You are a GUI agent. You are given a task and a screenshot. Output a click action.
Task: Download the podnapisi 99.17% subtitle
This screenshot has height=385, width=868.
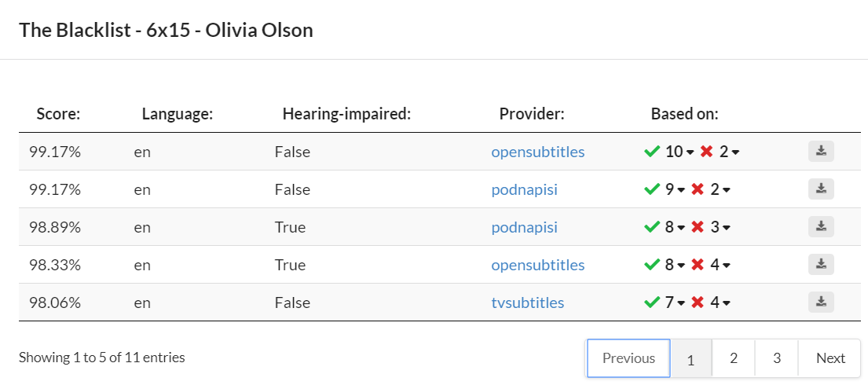click(x=821, y=189)
